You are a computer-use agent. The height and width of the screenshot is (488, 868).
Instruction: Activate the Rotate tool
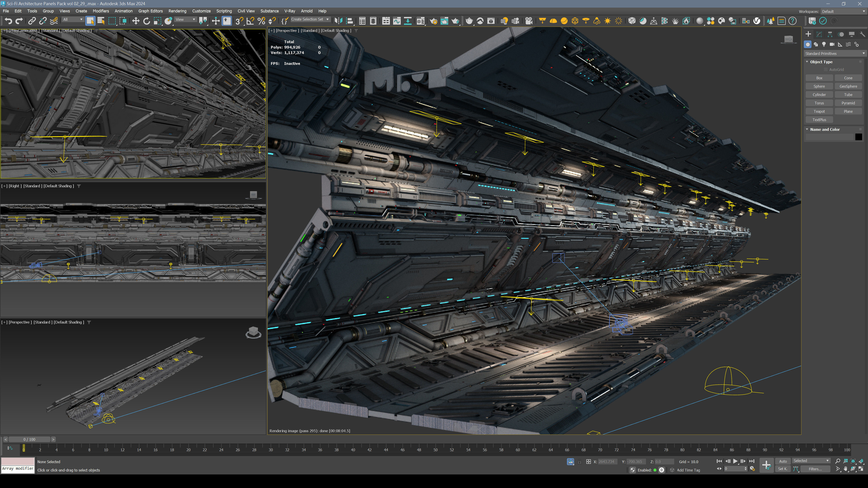tap(146, 21)
